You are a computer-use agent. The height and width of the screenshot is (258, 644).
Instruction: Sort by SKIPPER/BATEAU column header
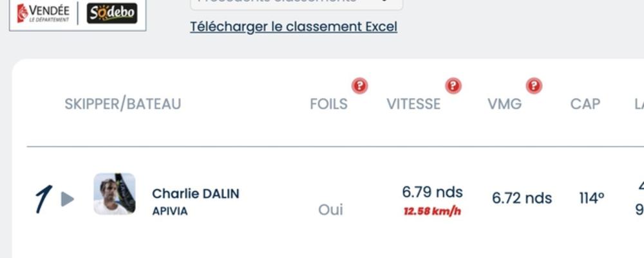pyautogui.click(x=122, y=104)
